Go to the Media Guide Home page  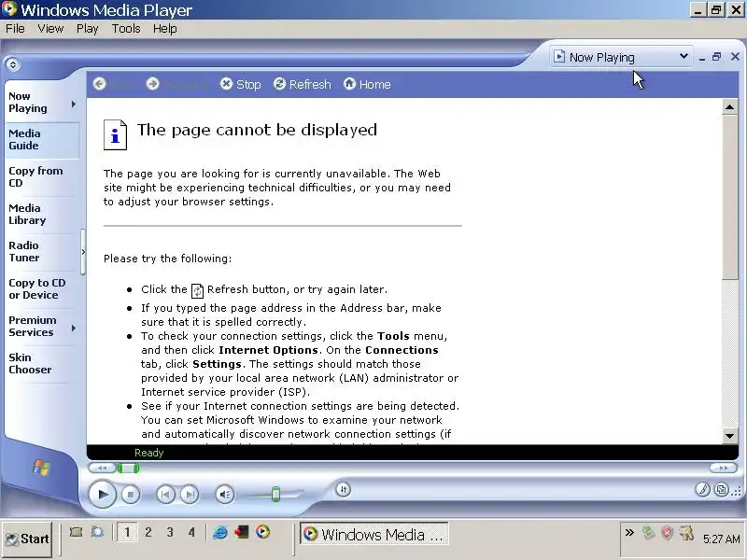tap(367, 84)
